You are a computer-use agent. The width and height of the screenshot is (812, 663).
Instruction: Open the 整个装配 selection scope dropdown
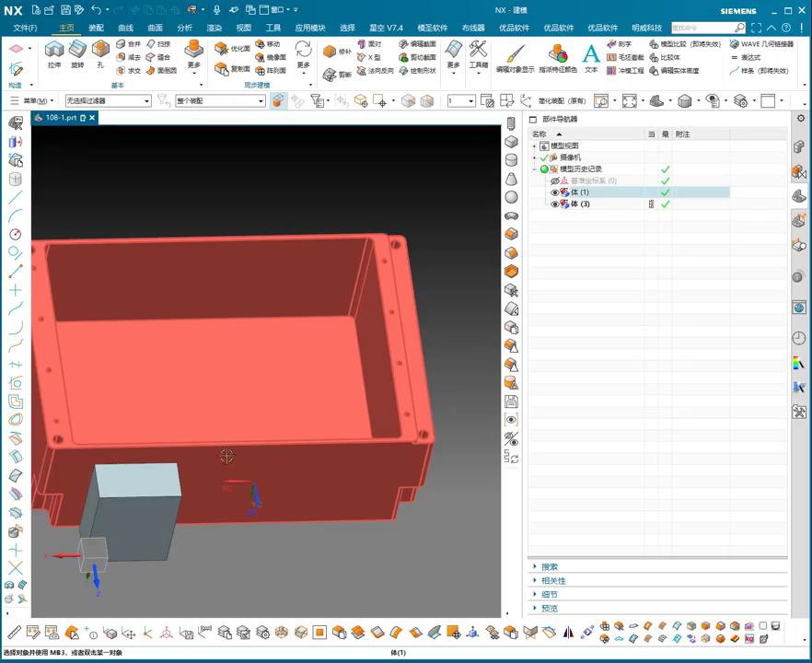[x=221, y=101]
